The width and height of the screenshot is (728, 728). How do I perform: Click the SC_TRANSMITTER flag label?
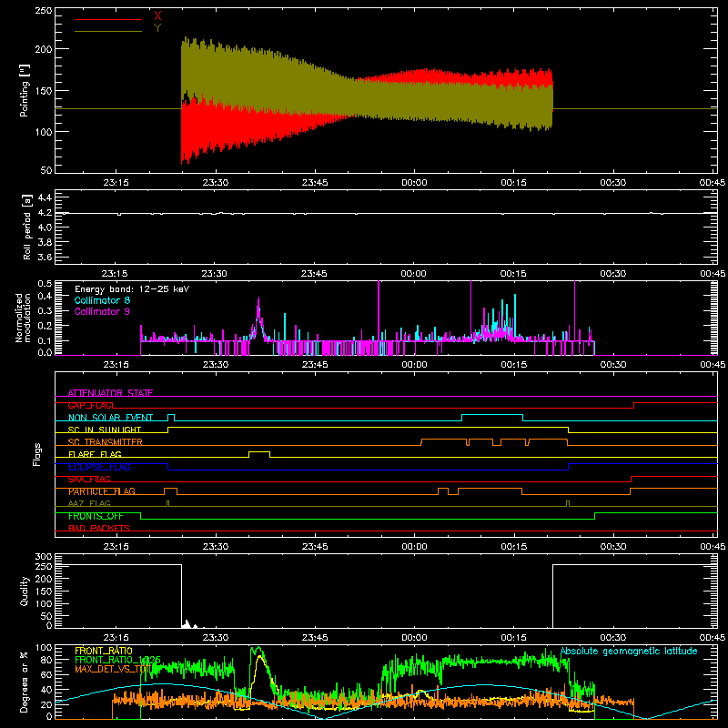[106, 442]
